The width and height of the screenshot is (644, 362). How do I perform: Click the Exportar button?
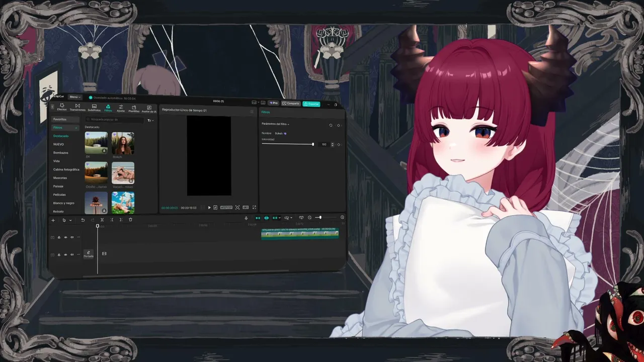311,104
